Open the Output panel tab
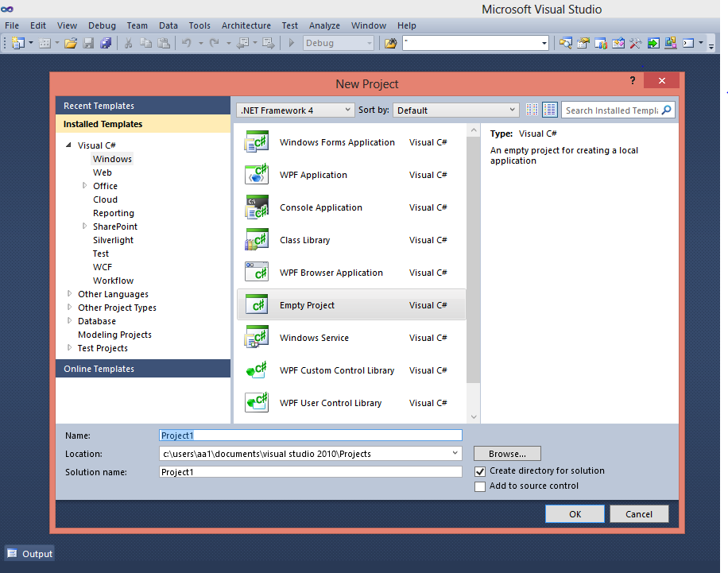 29,553
